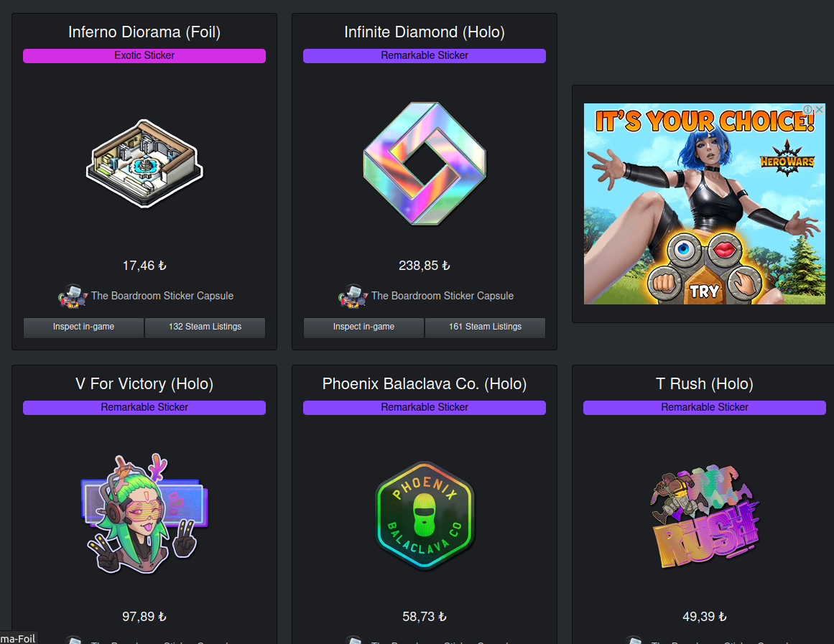Click the ad info icon
This screenshot has width=834, height=644.
[x=808, y=109]
